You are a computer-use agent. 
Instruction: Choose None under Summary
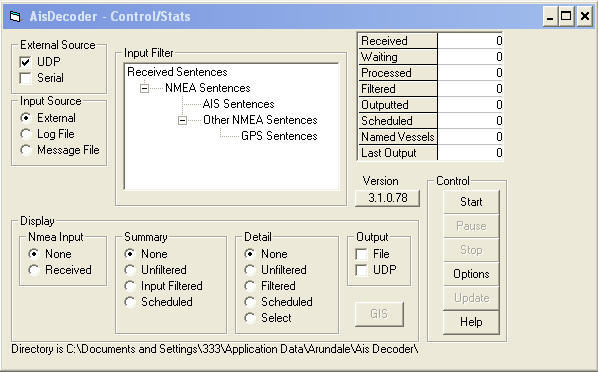pyautogui.click(x=130, y=254)
